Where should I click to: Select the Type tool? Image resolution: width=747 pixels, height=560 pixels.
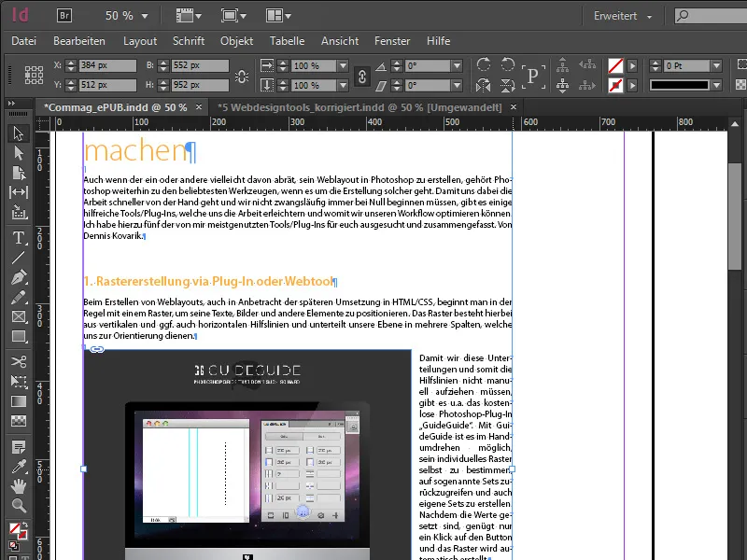pyautogui.click(x=20, y=237)
